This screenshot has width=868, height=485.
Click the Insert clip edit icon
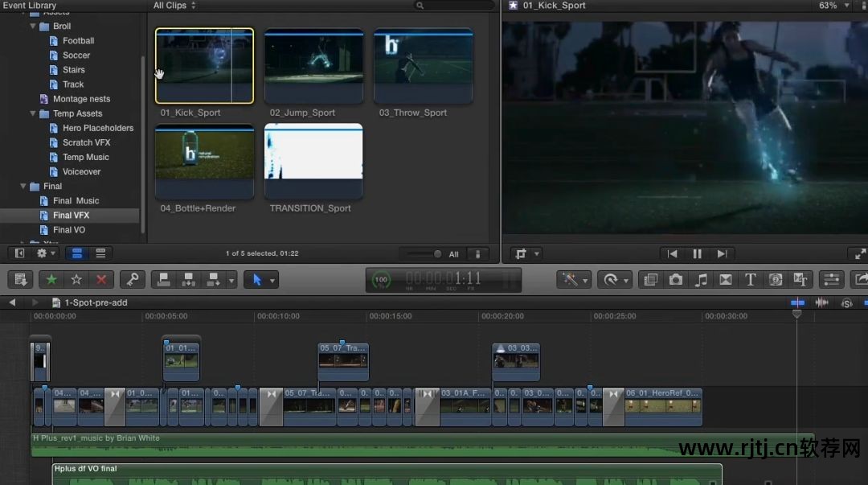coord(189,280)
